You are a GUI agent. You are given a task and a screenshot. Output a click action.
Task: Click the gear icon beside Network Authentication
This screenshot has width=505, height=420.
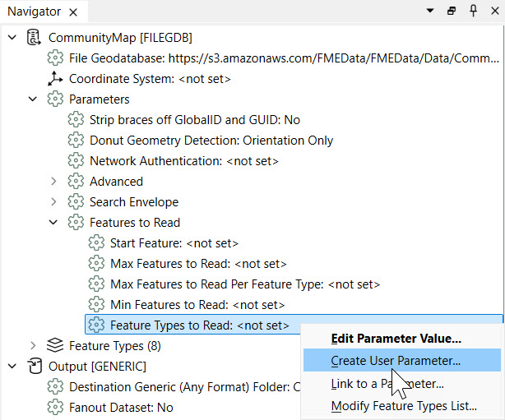76,161
